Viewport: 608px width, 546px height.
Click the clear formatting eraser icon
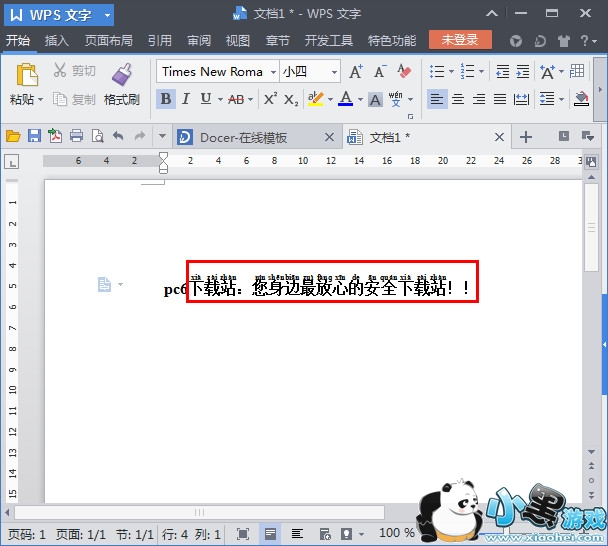click(x=404, y=72)
